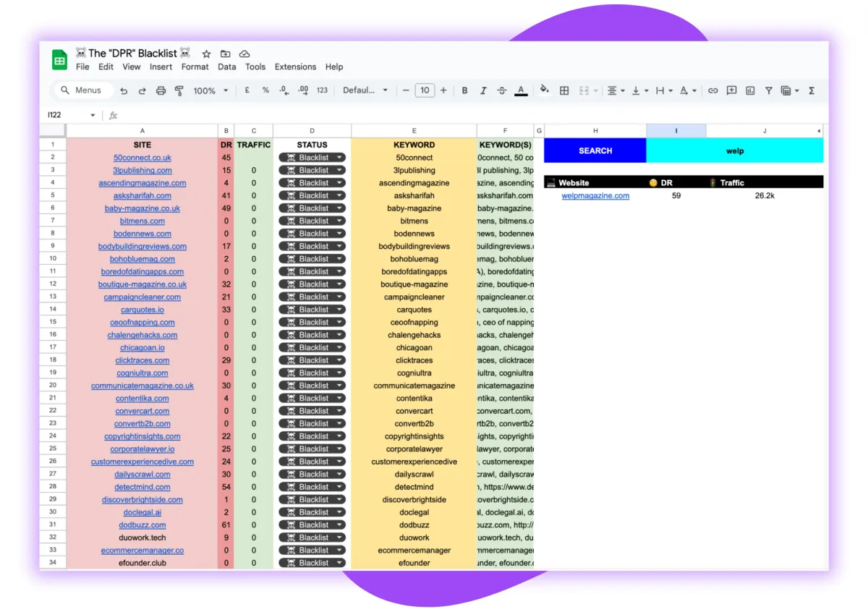Image resolution: width=868 pixels, height=612 pixels.
Task: Apply currency format with the £ button
Action: (247, 90)
